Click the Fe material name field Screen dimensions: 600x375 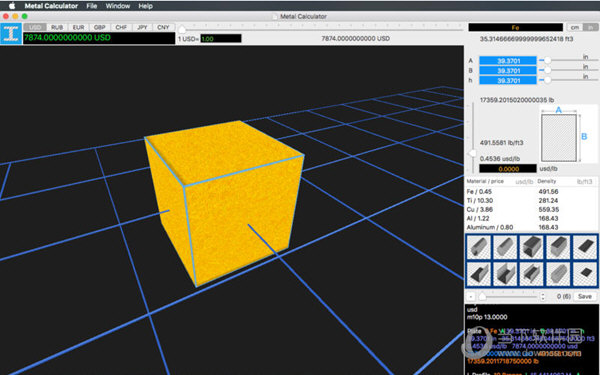coord(515,27)
